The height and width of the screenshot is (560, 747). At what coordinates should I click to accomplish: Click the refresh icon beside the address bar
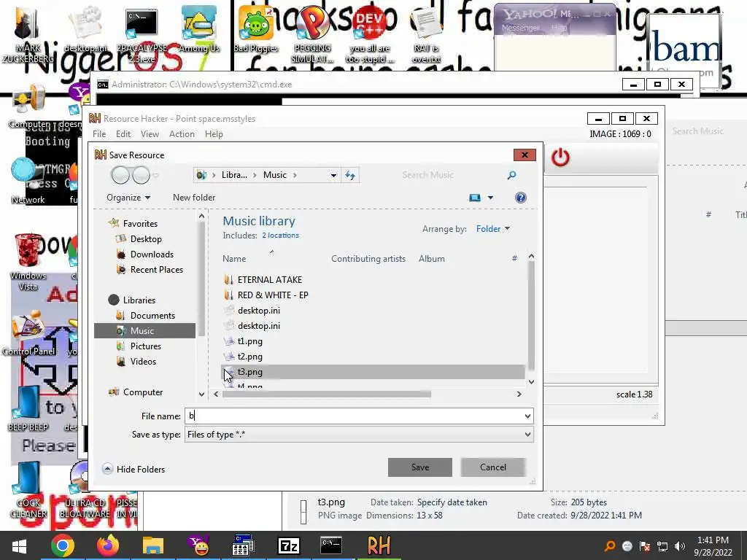[x=350, y=175]
